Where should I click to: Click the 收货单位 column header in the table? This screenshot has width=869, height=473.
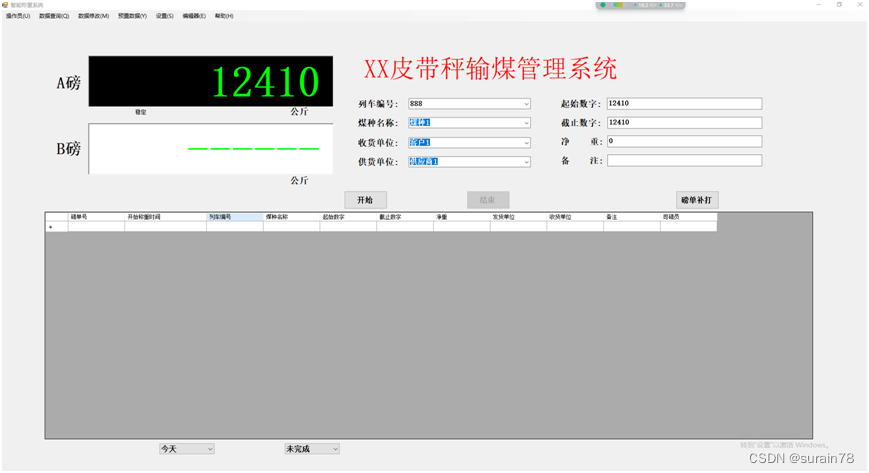click(575, 217)
